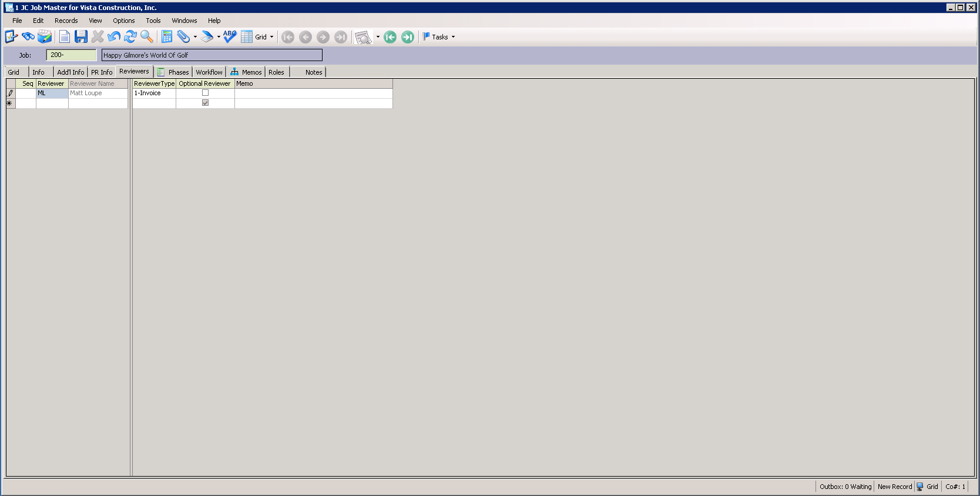Save the record with the floppy disk icon
Screen dimensions: 980x496
point(81,37)
